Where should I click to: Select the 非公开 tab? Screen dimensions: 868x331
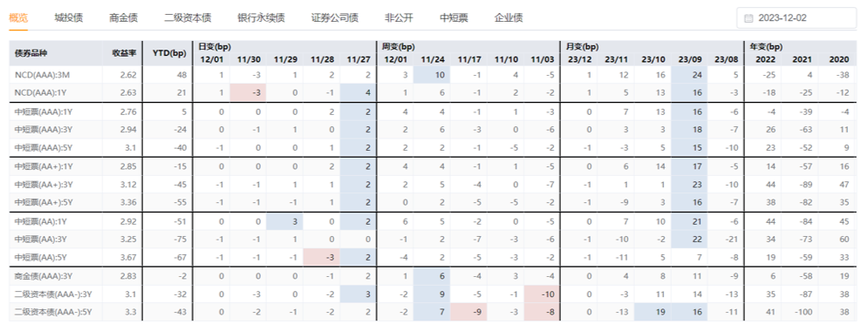pos(399,17)
